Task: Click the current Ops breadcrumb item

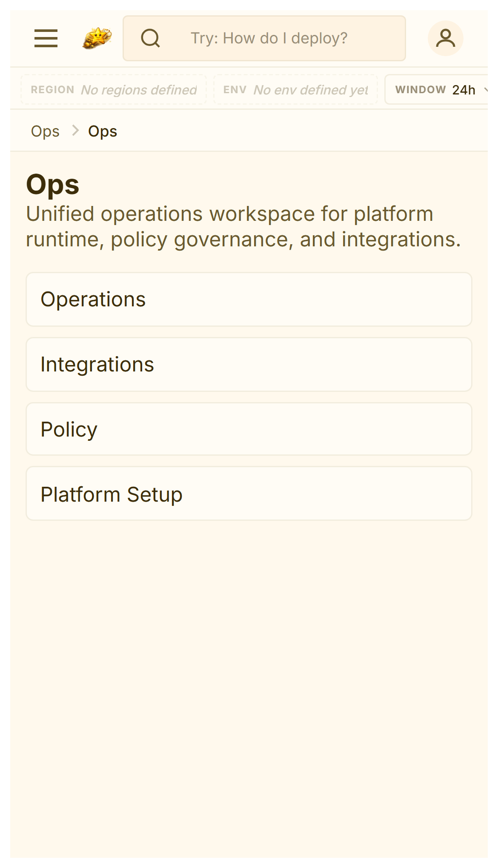Action: click(103, 131)
